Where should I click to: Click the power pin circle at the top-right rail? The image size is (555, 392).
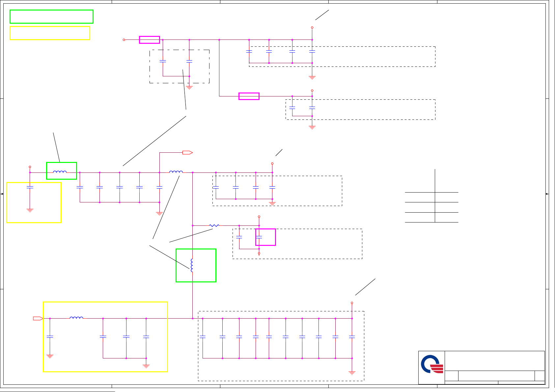click(x=312, y=28)
